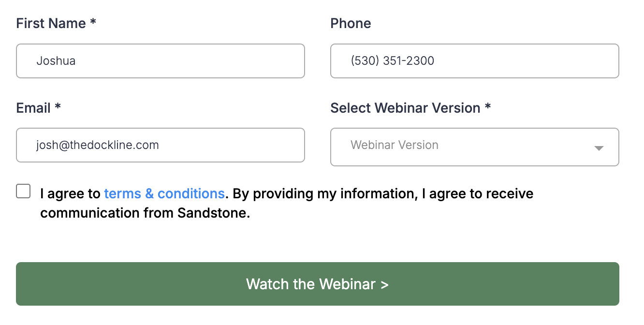
Task: Check the agree to terms checkbox
Action: point(23,191)
